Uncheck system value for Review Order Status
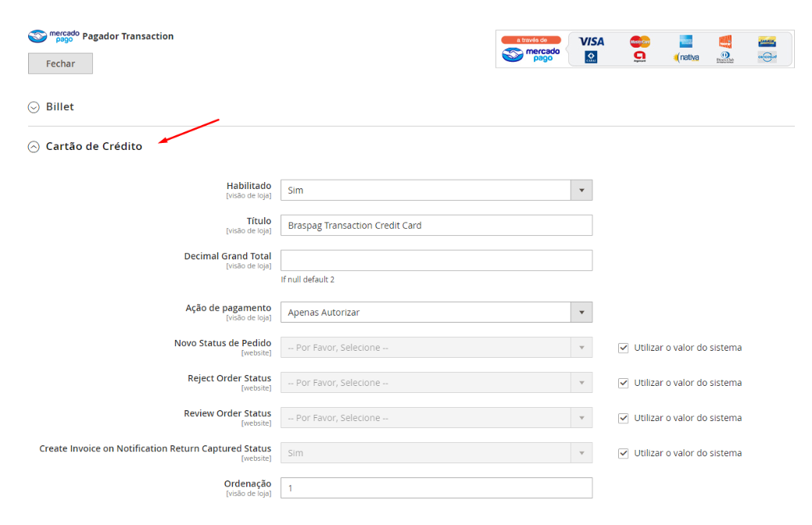This screenshot has height=525, width=812. pyautogui.click(x=623, y=418)
